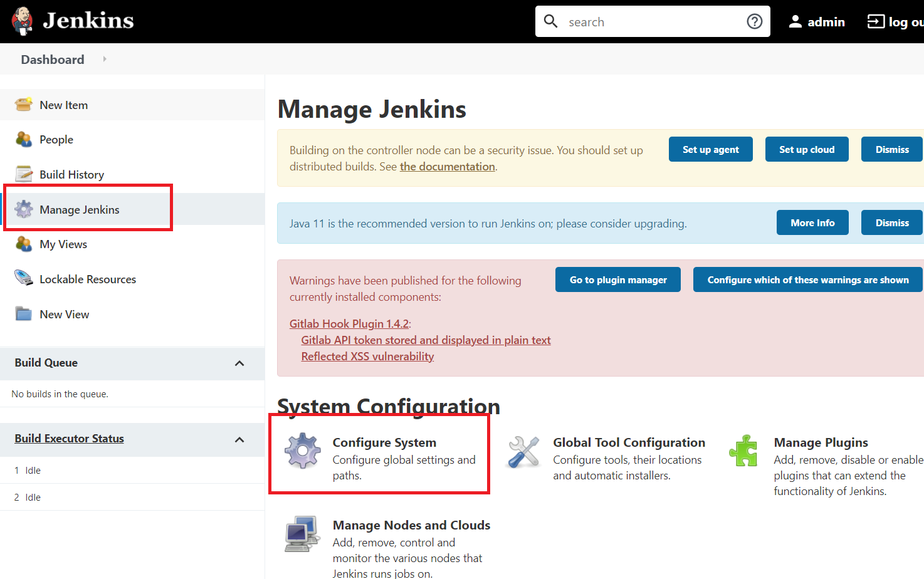Image resolution: width=924 pixels, height=579 pixels.
Task: Open New View from sidebar
Action: click(64, 315)
